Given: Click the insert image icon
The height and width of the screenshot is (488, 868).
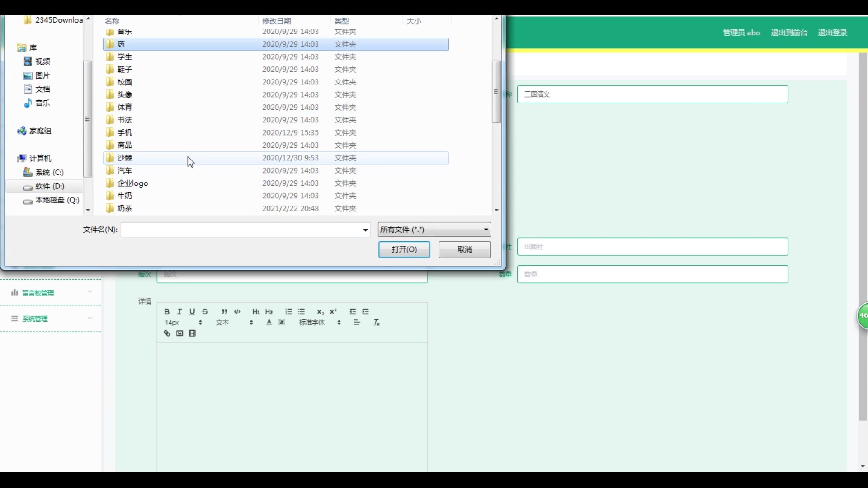Looking at the screenshot, I should pyautogui.click(x=179, y=333).
